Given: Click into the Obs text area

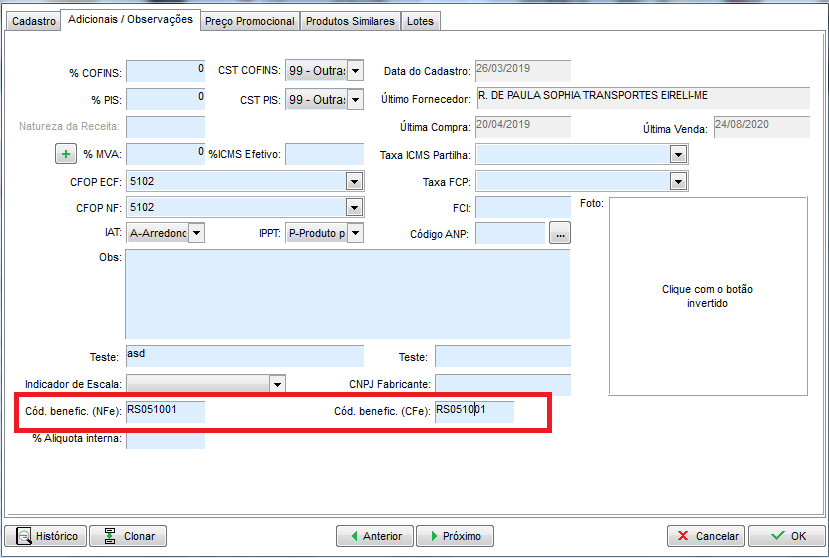Looking at the screenshot, I should (x=347, y=294).
